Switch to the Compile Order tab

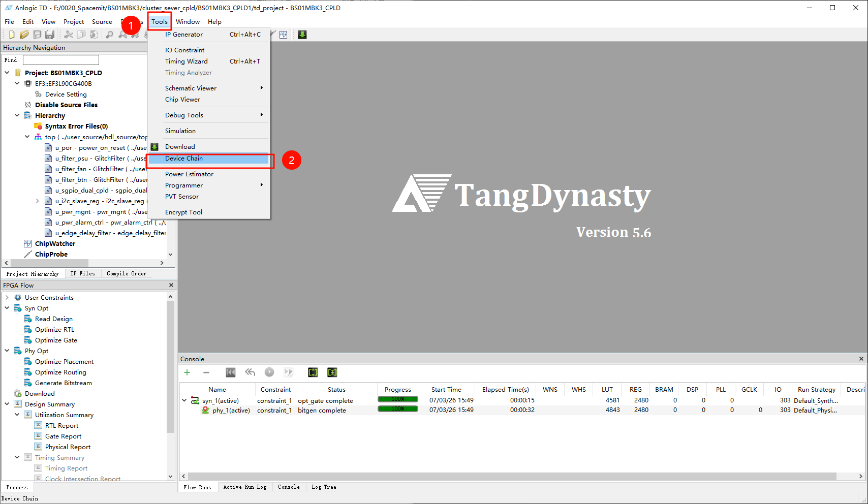pyautogui.click(x=127, y=273)
